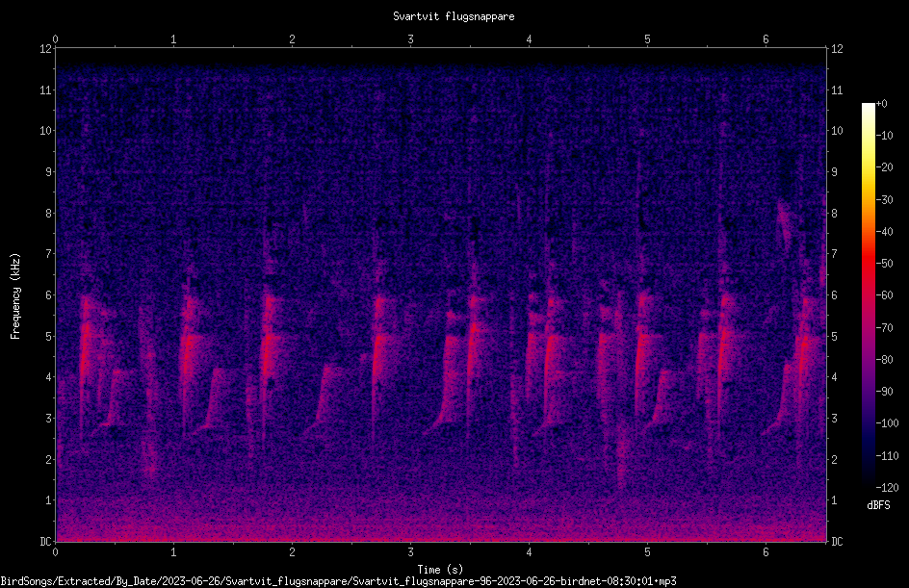
Task: Click the '-80' colorbar tick label
Action: coord(884,360)
